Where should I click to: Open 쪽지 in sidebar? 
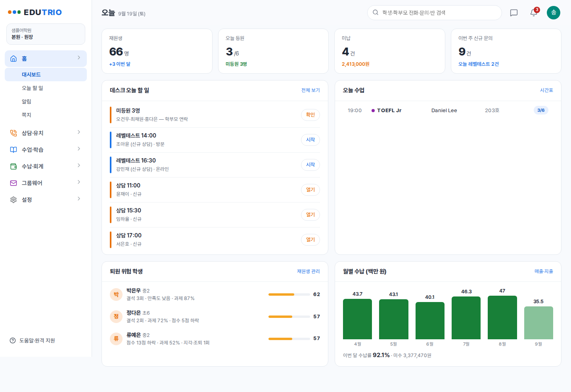point(46,115)
